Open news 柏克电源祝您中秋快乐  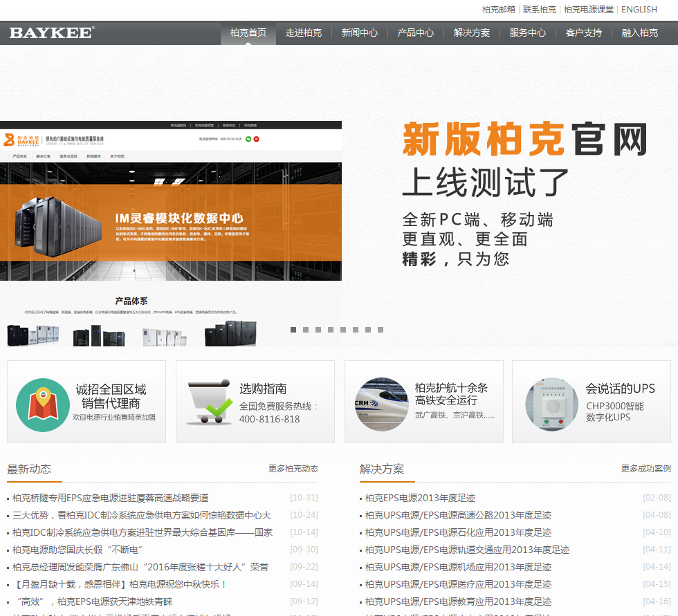[120, 584]
